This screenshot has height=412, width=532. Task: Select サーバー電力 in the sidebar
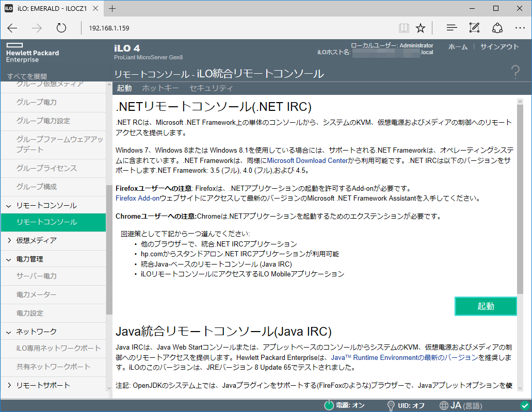pyautogui.click(x=53, y=276)
